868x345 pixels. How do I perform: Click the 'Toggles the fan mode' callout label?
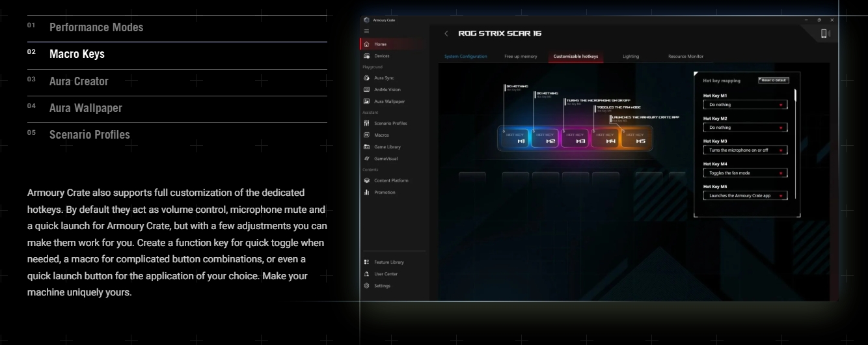tap(619, 107)
